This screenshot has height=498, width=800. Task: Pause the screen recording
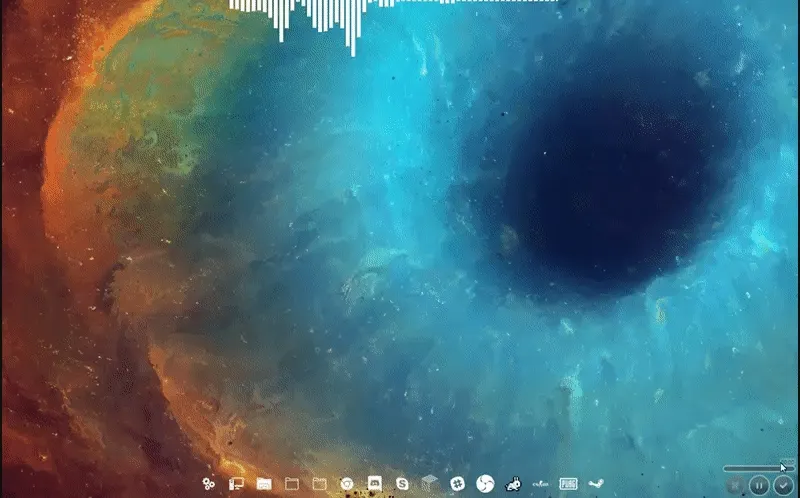click(x=759, y=485)
